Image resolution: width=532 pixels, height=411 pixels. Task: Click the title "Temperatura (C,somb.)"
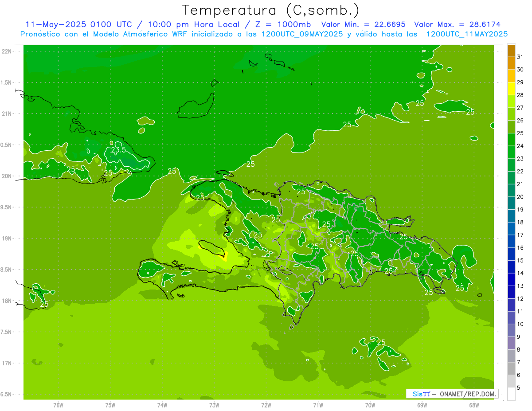tap(270, 10)
